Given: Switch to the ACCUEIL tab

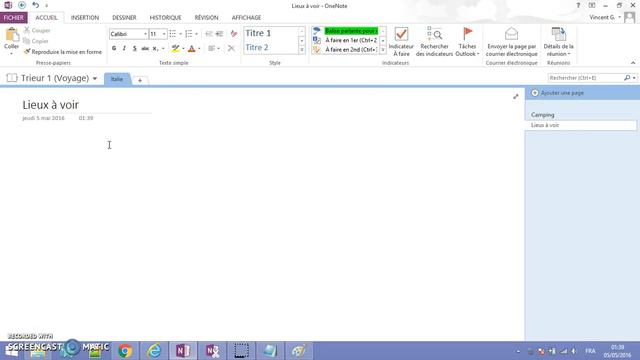Looking at the screenshot, I should (47, 18).
